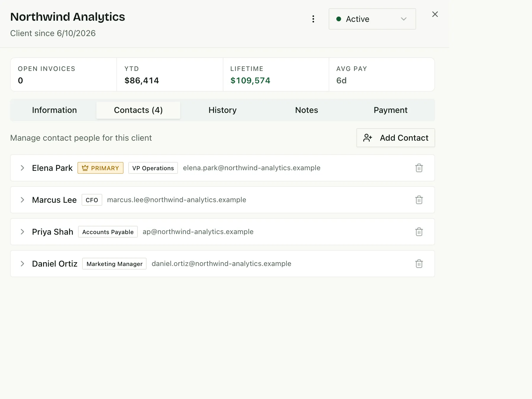
Task: Click the PRIMARY badge on Elena Park
Action: [x=100, y=168]
